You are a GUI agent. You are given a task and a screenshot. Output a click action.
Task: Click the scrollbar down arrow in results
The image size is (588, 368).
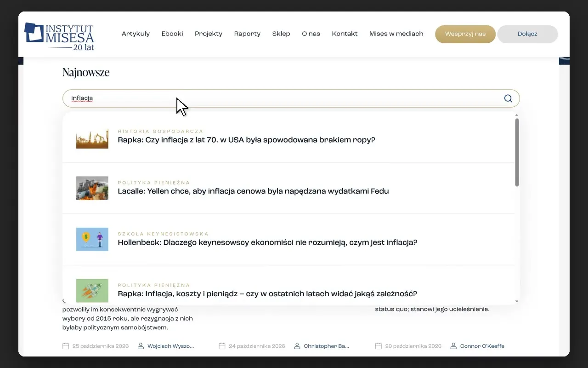click(517, 301)
